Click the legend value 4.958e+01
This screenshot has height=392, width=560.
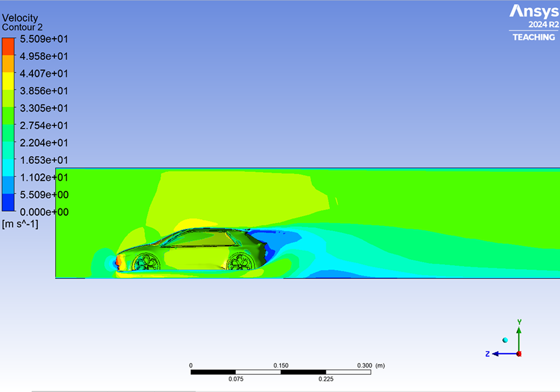point(44,56)
